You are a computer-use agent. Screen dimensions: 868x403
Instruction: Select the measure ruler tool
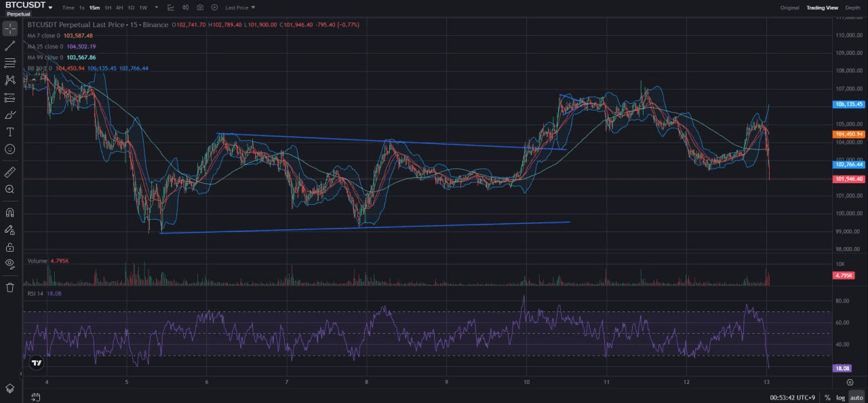pos(9,172)
